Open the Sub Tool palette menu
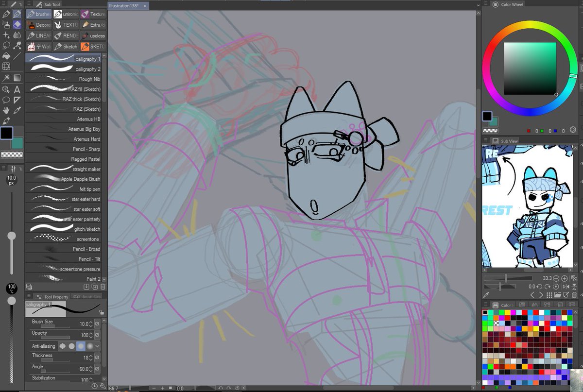The width and height of the screenshot is (583, 392). point(28,4)
